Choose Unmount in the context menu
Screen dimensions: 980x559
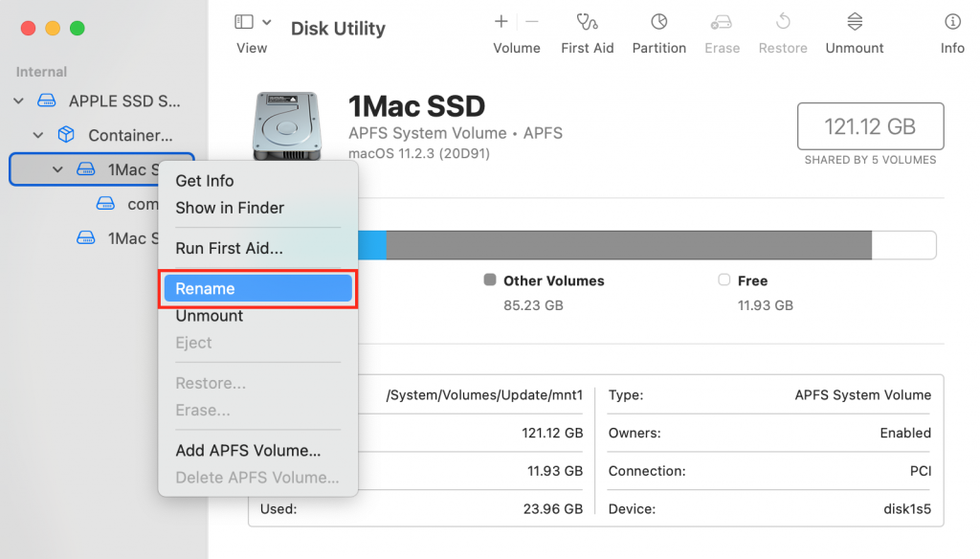[209, 316]
